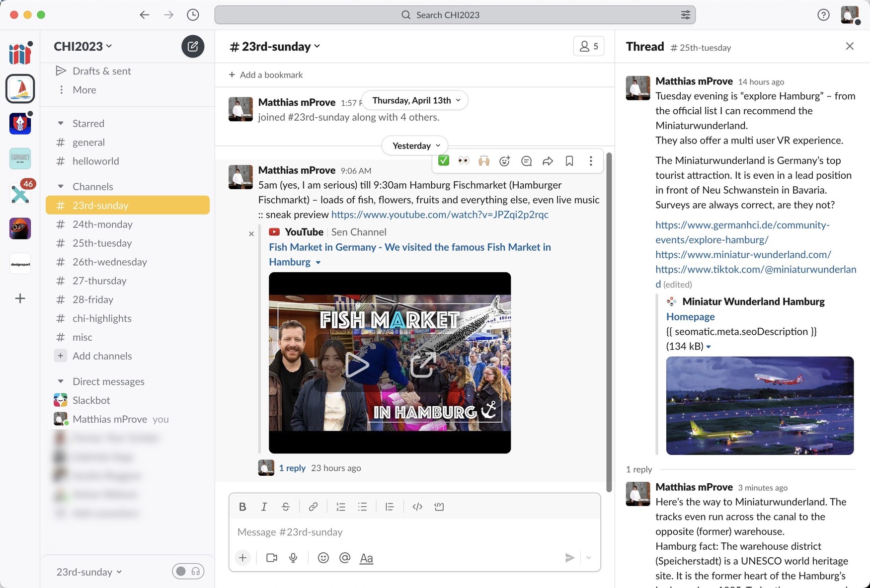Open the Yesterday date jump dropdown

(x=415, y=146)
